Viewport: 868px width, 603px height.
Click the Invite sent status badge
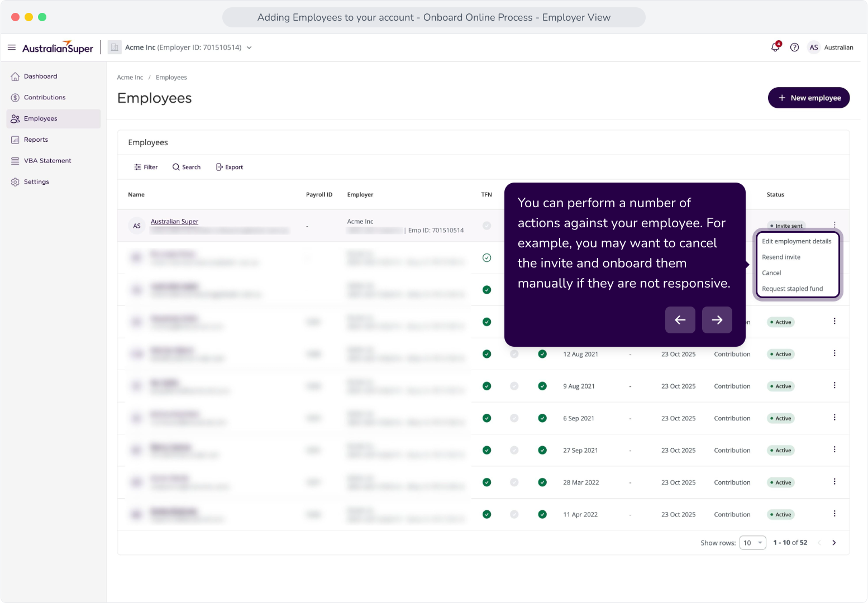(x=786, y=226)
